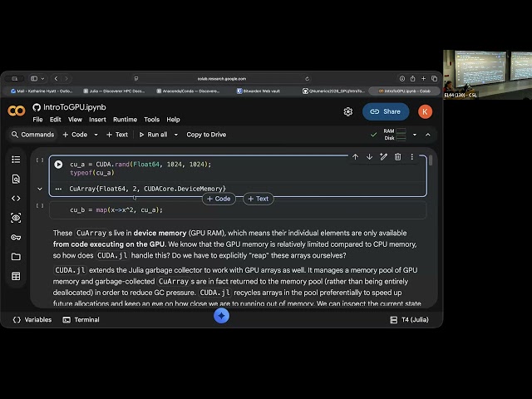Open the Tools menu
Viewport: 532px width, 399px height.
[x=151, y=120]
